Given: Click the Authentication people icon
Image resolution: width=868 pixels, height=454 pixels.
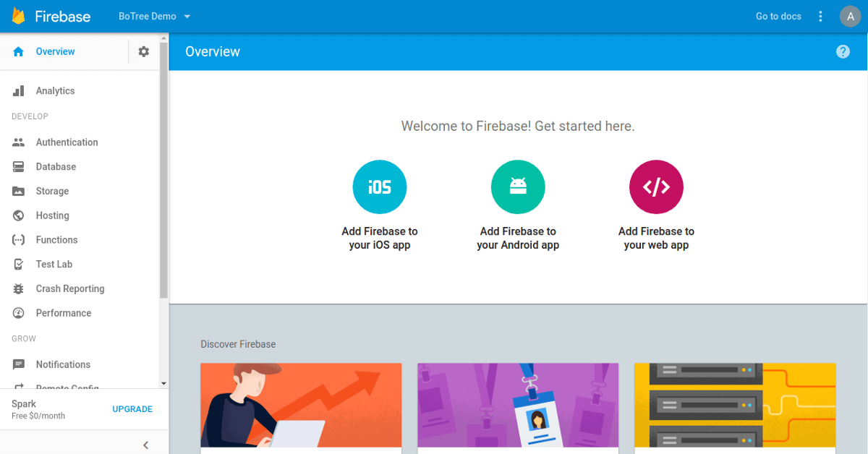Looking at the screenshot, I should pos(19,142).
